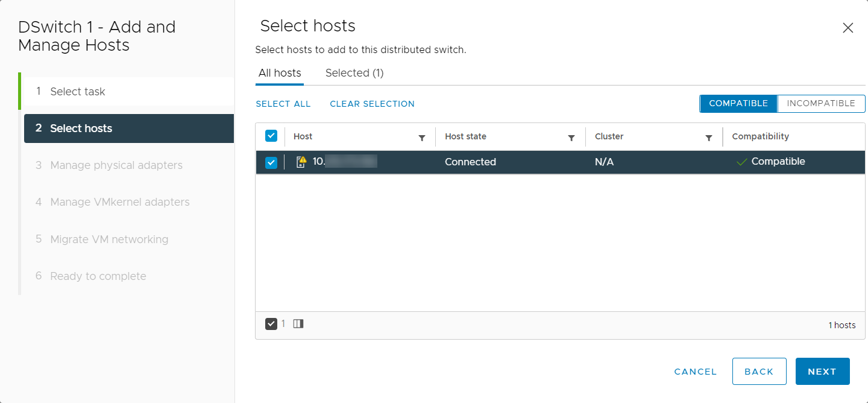Click the green Compatible checkmark icon

(742, 162)
